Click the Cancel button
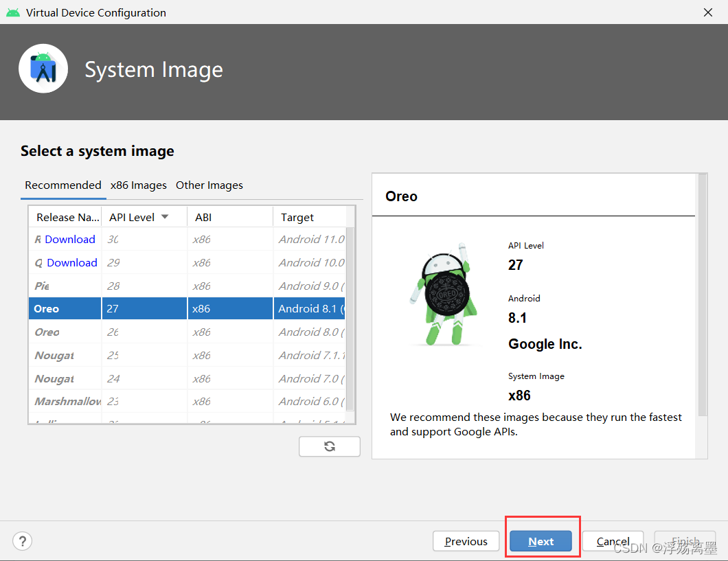728x561 pixels. (x=613, y=541)
